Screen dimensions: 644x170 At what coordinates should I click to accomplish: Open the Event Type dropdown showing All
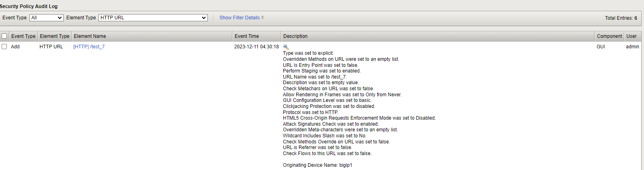[x=47, y=18]
